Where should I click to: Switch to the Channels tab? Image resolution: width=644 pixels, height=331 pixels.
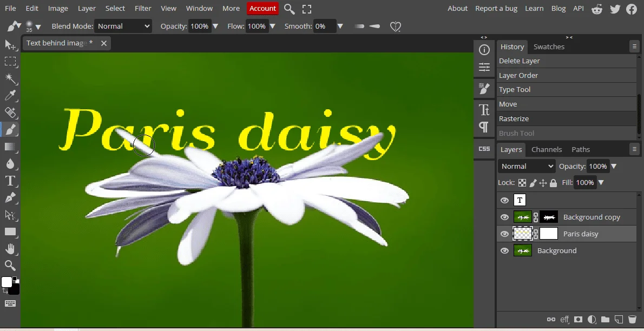[x=547, y=149]
